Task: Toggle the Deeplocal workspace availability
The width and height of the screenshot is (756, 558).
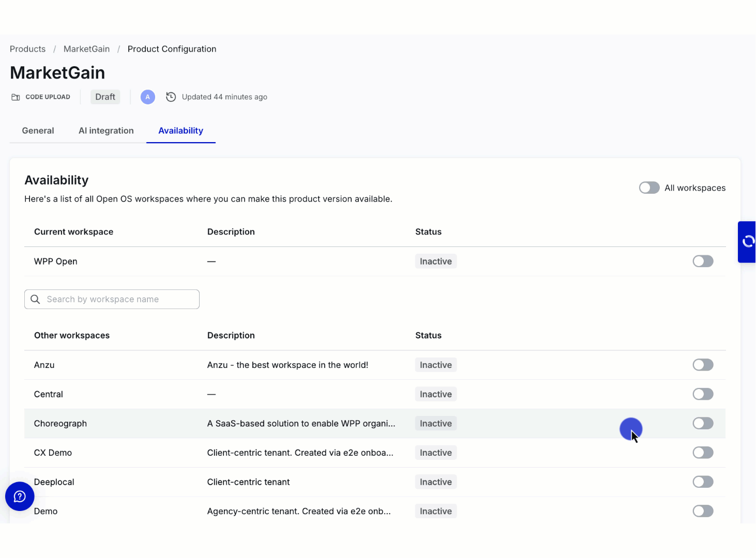Action: 703,482
